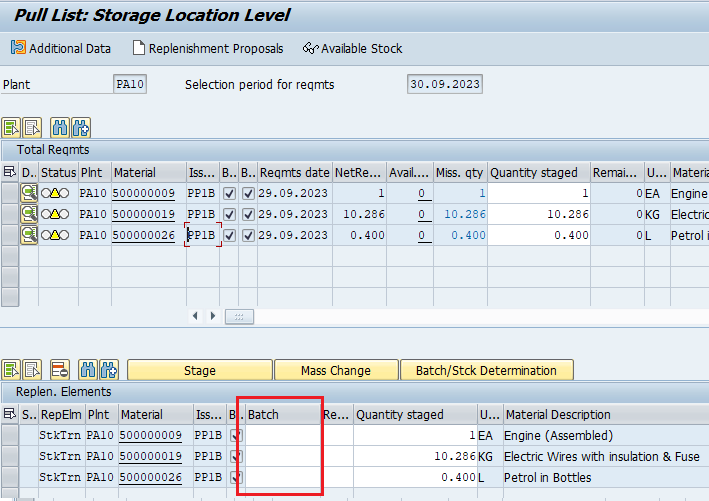Click Find binoculars icon above Total Reqmts
Viewport: 709px width, 501px height.
[59, 127]
